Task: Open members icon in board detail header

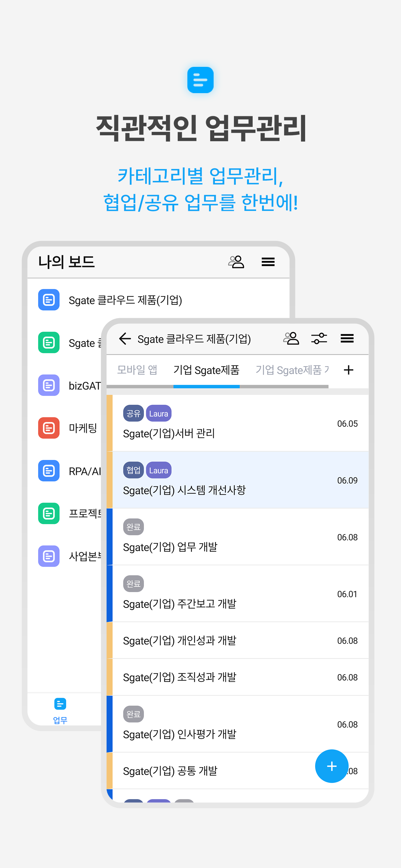Action: pos(291,338)
